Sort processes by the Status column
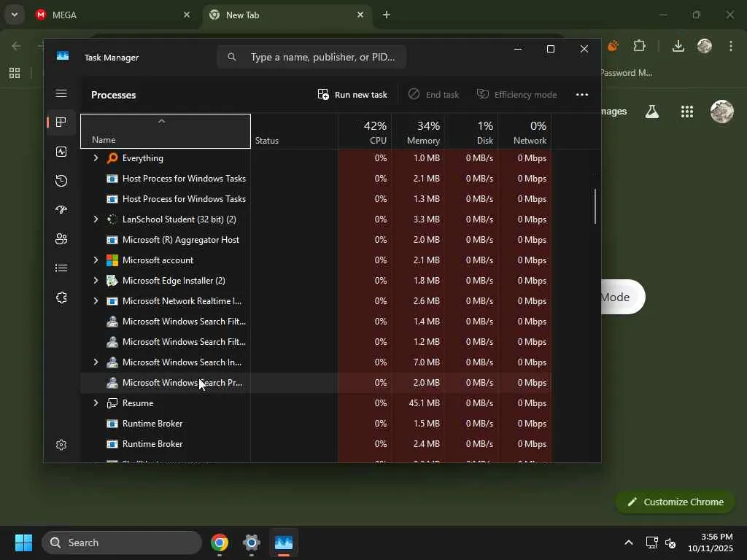The image size is (747, 560). pyautogui.click(x=294, y=131)
